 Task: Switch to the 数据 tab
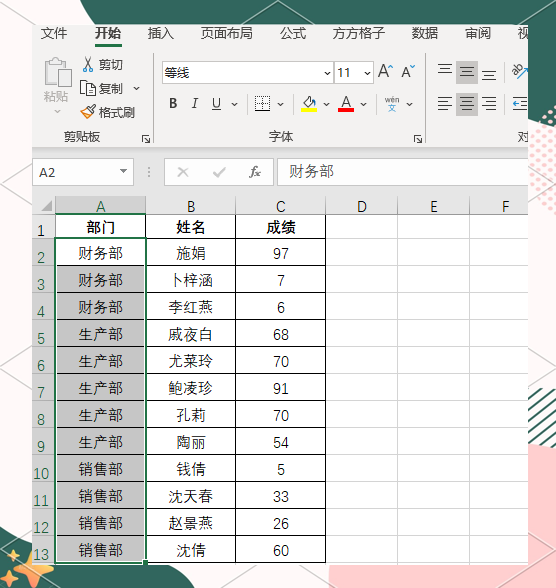coord(425,33)
